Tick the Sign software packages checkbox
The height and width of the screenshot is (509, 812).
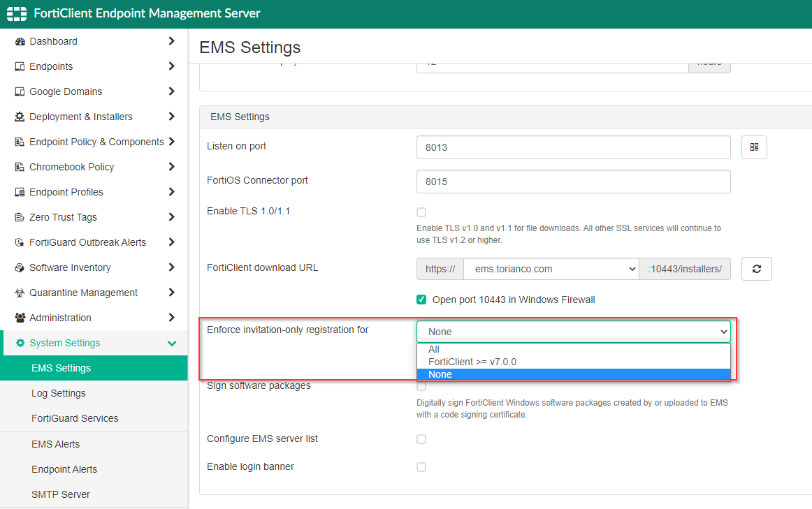point(421,386)
